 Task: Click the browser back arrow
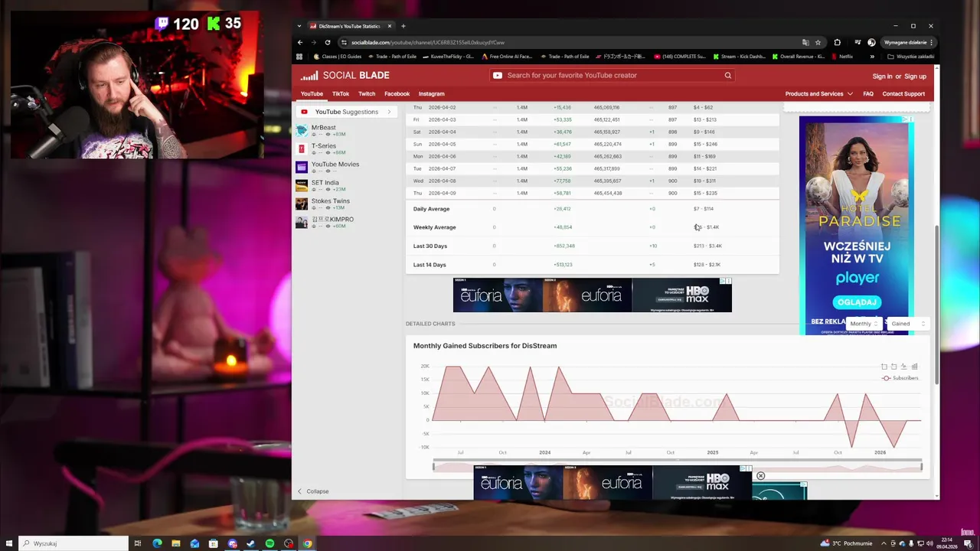point(300,42)
